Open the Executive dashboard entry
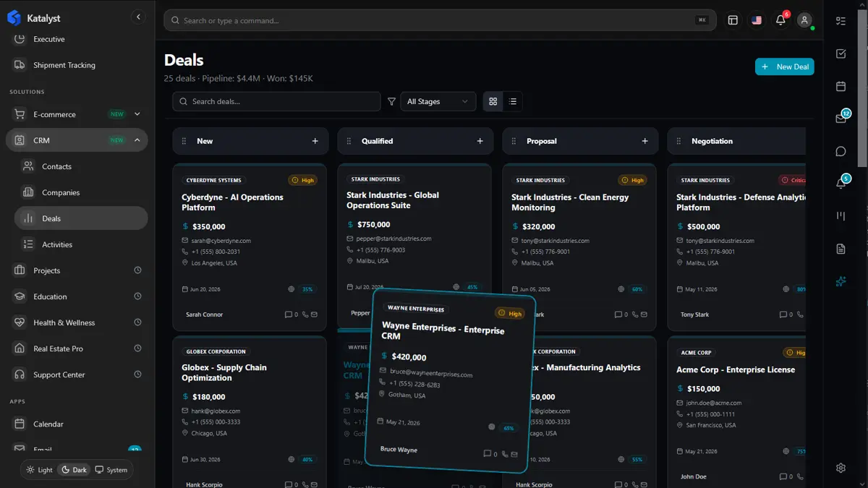Viewport: 868px width, 488px height. point(77,39)
